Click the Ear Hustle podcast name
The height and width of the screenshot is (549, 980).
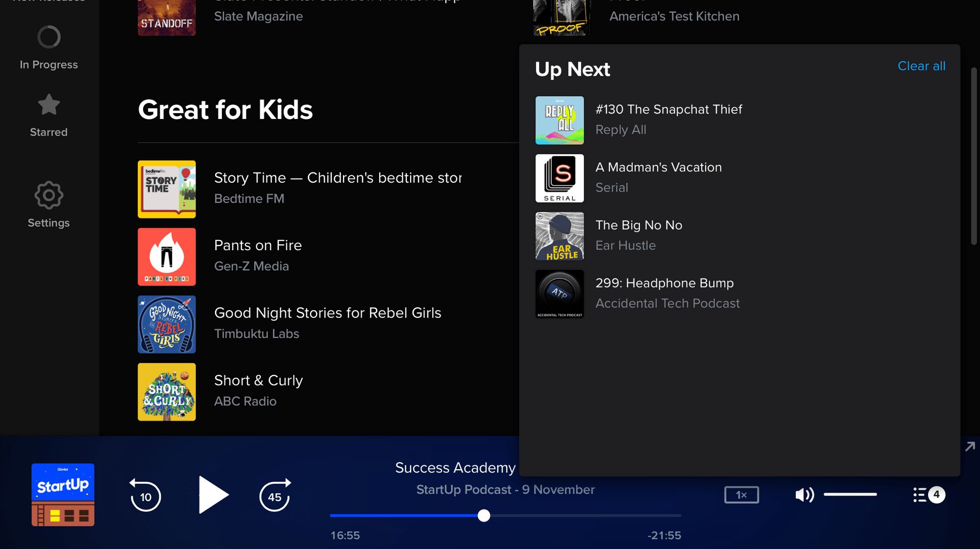click(625, 245)
